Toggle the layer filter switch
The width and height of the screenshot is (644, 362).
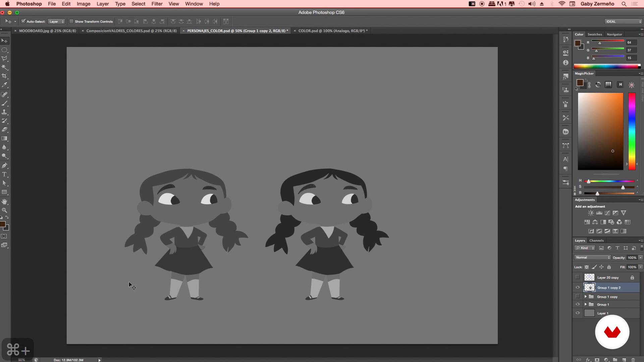pos(642,248)
